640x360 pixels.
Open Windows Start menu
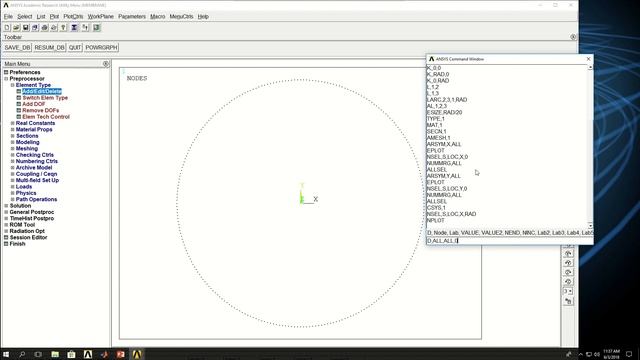coord(6,354)
